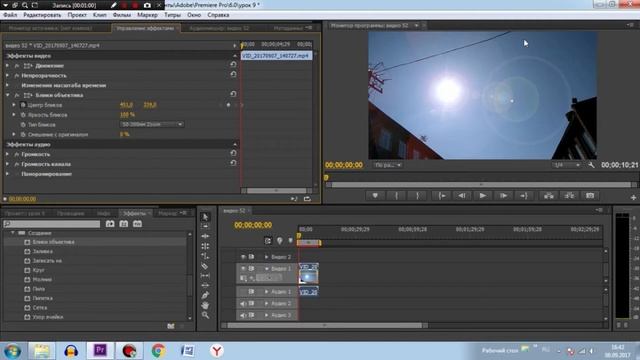Open program monitor zoom level dropdown

(388, 165)
